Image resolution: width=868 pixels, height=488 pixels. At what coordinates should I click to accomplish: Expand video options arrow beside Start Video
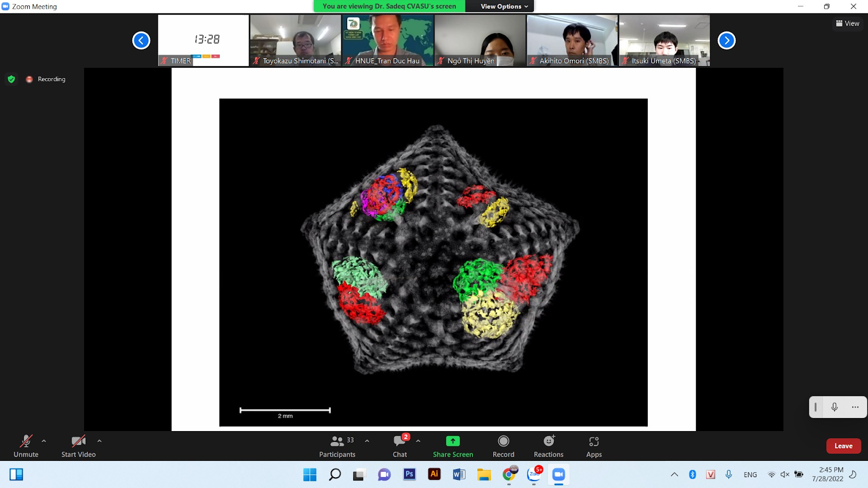coord(99,441)
